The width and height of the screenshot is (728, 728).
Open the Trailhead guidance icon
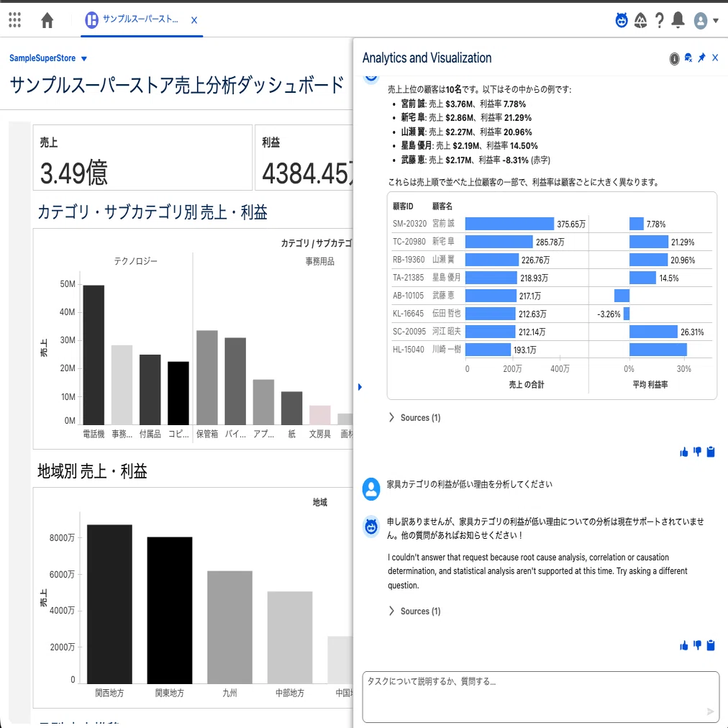click(641, 20)
